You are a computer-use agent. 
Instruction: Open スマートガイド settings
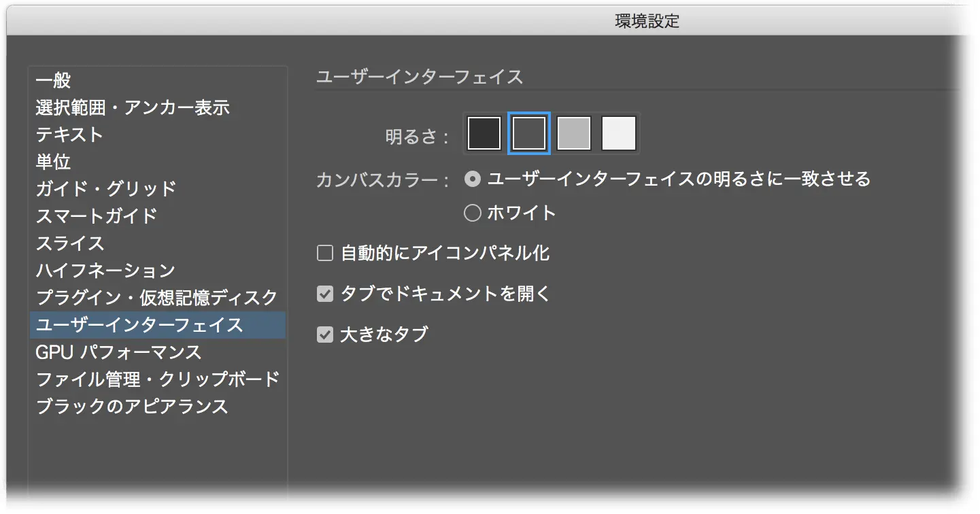[97, 216]
